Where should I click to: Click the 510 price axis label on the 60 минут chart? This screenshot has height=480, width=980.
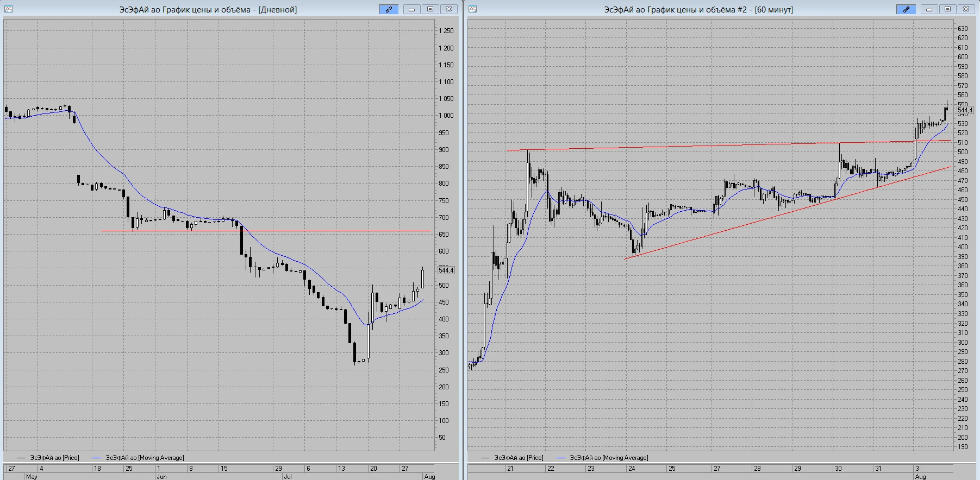tap(963, 143)
